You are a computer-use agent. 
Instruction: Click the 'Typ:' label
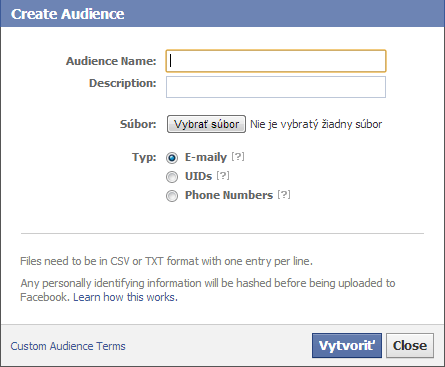144,157
